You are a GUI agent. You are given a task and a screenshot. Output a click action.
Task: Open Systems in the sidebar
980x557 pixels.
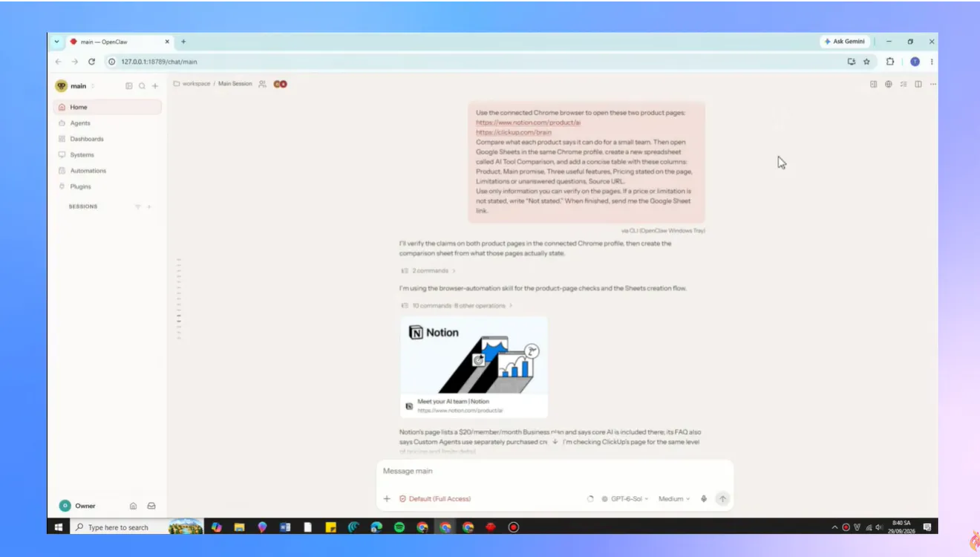click(x=108, y=155)
